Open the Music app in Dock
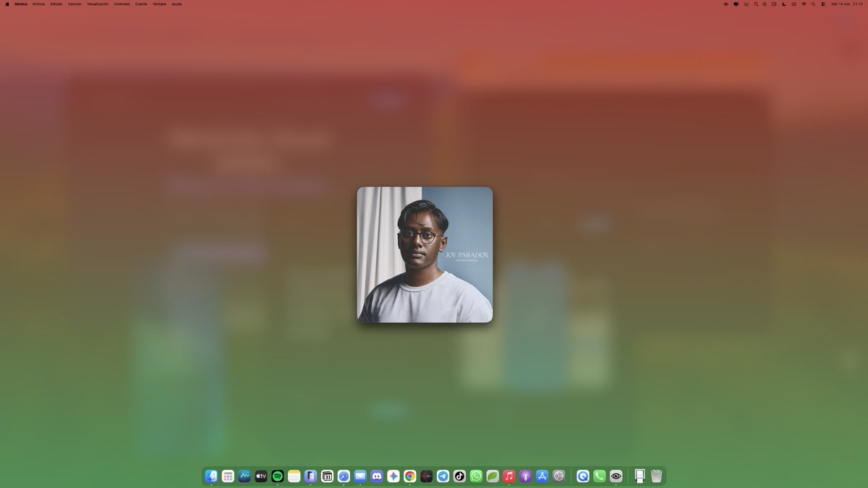Screen dimensions: 868x488 point(509,476)
